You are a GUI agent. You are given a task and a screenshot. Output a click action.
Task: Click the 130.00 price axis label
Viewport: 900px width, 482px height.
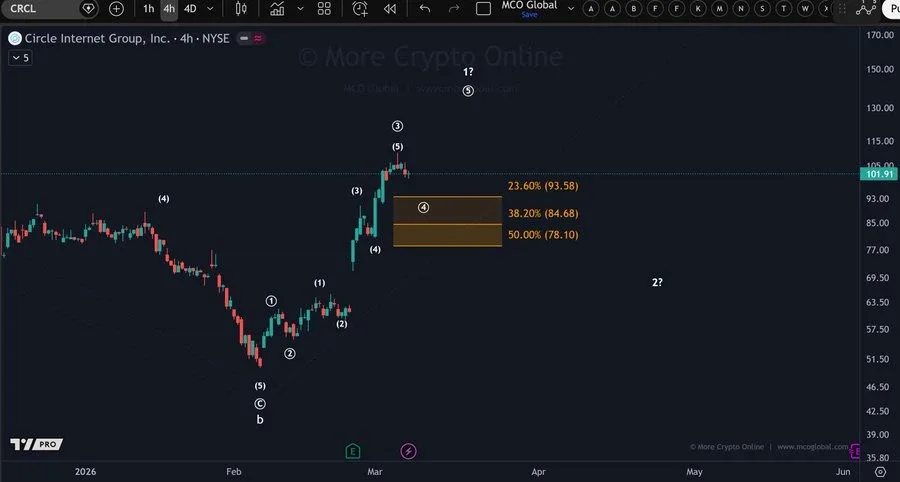tap(880, 108)
